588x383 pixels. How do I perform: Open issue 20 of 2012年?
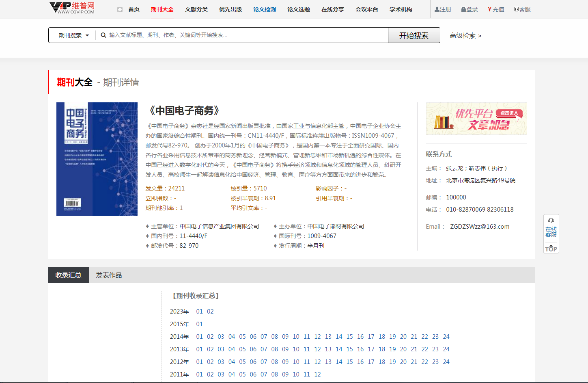[x=403, y=362]
